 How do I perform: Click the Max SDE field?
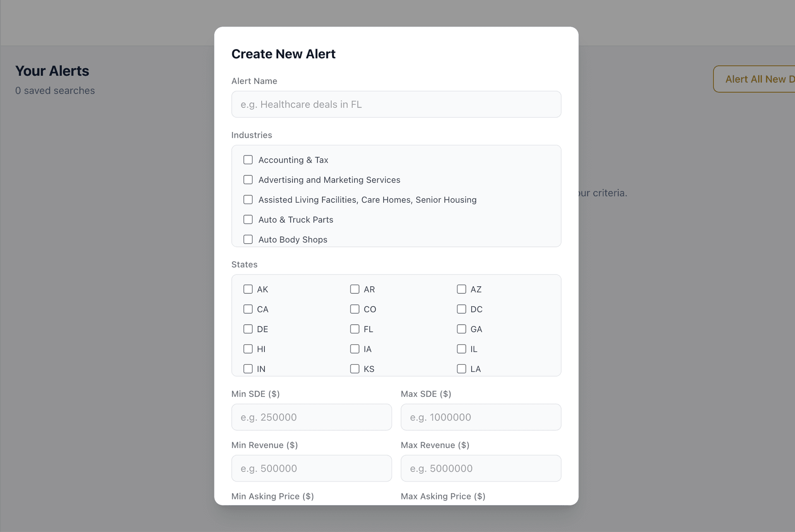pos(481,417)
